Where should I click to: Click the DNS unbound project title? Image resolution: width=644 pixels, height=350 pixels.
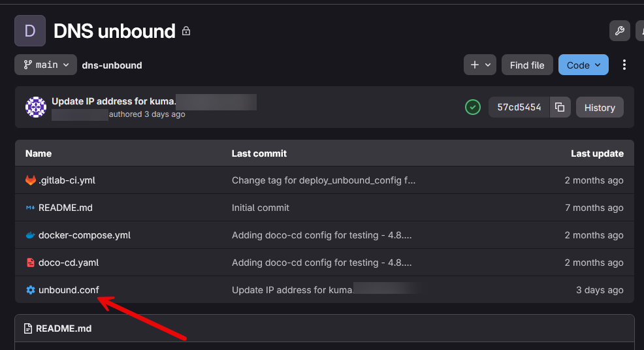[114, 31]
